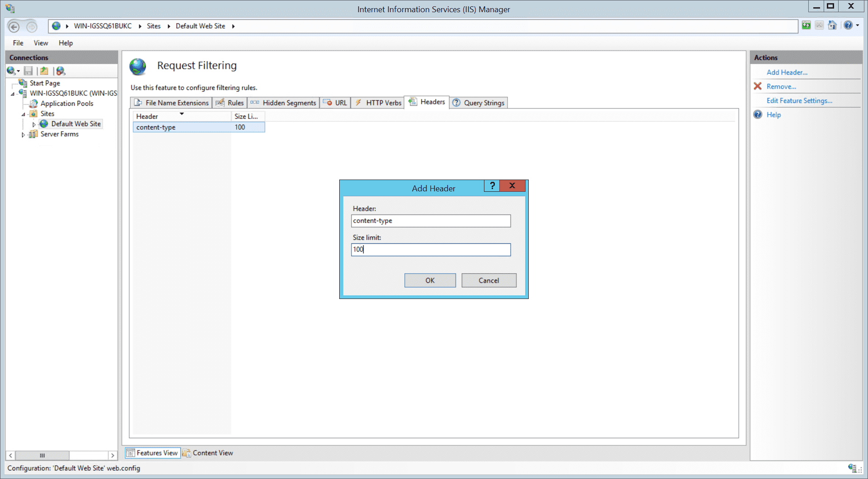
Task: Click the Home icon in address bar
Action: point(832,25)
